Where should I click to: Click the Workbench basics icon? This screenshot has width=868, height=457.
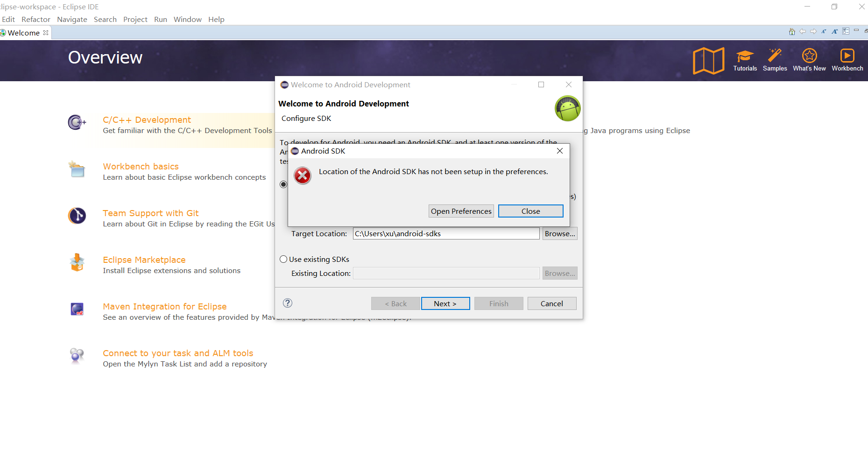tap(77, 169)
